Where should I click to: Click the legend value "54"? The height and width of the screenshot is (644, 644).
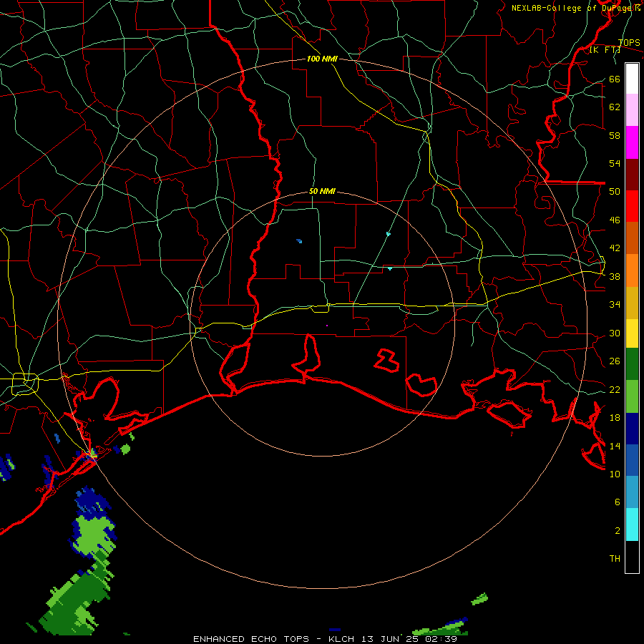(x=615, y=163)
